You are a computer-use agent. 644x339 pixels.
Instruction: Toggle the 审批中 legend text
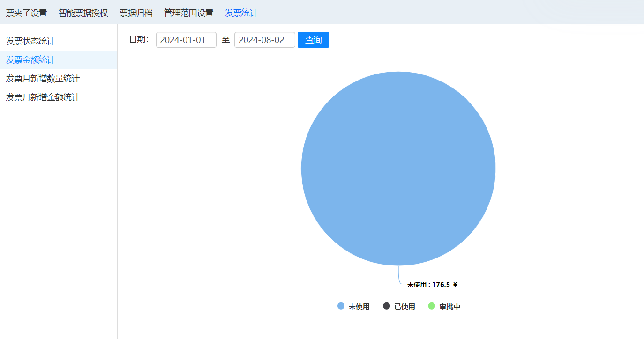pos(450,307)
